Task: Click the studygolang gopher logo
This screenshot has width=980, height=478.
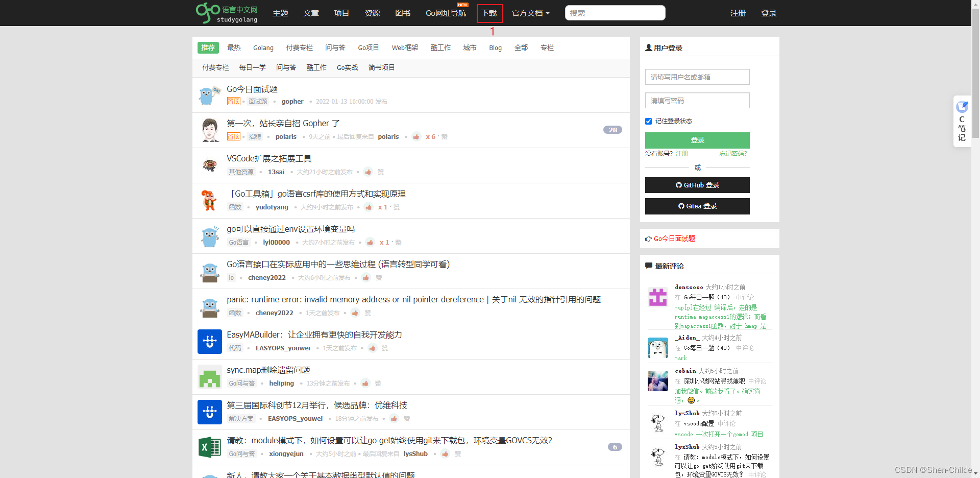Action: click(208, 13)
